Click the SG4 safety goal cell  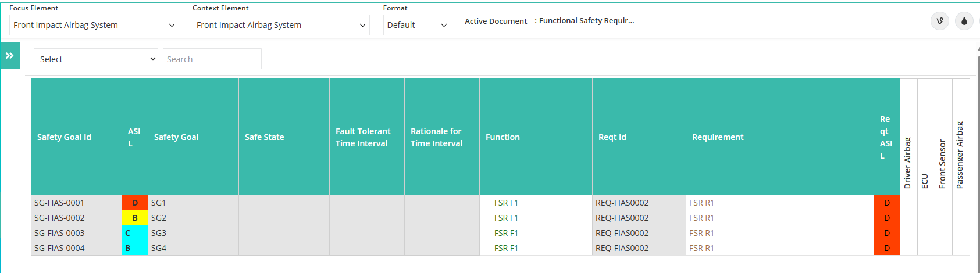tap(193, 248)
